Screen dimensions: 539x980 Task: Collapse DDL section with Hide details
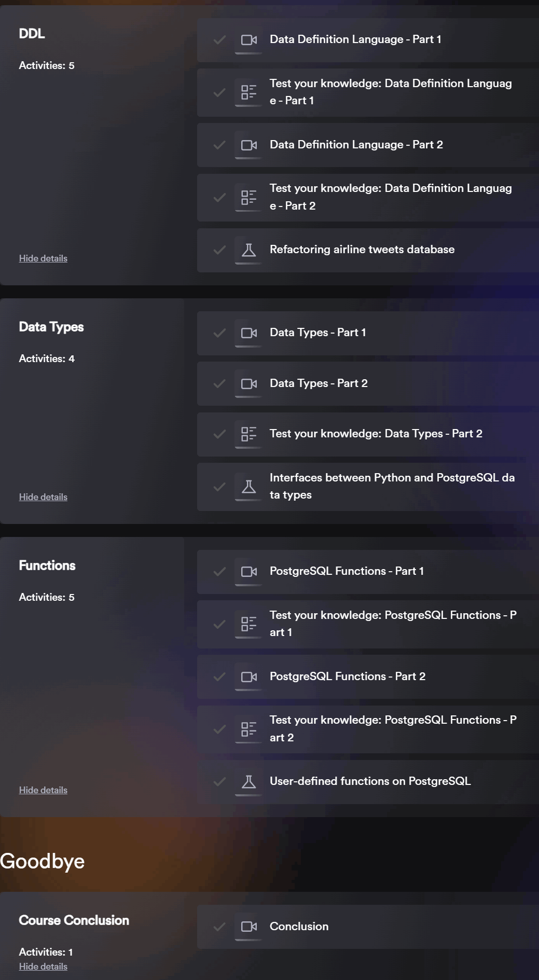pyautogui.click(x=43, y=258)
